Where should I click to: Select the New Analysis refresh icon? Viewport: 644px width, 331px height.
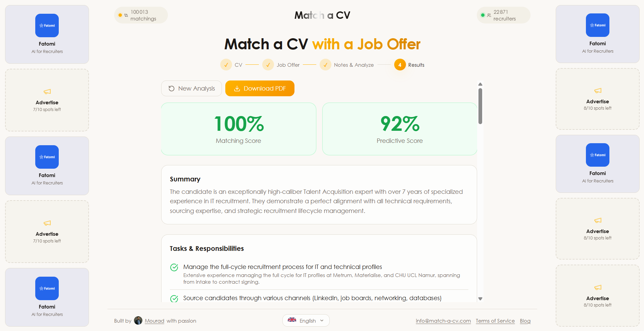(172, 88)
